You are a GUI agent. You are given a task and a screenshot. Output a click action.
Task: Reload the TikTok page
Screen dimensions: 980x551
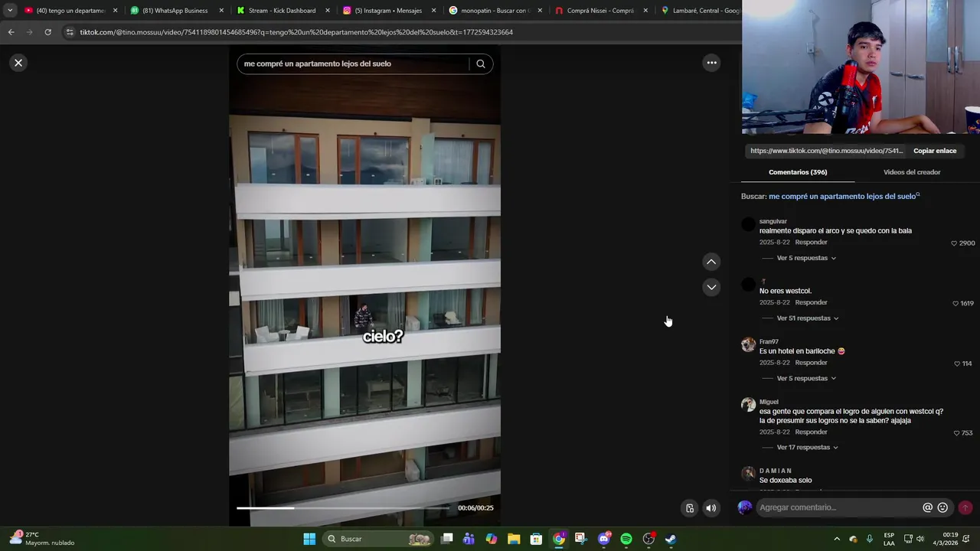tap(47, 32)
